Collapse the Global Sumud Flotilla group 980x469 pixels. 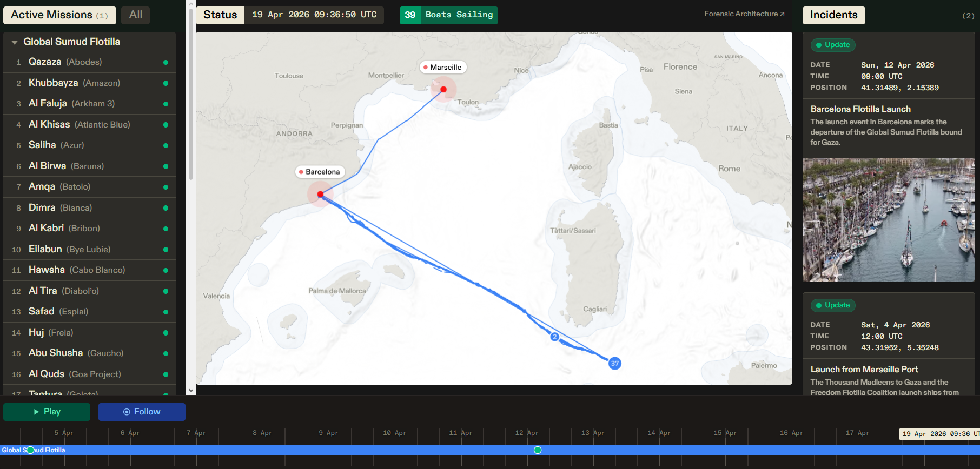(x=15, y=42)
